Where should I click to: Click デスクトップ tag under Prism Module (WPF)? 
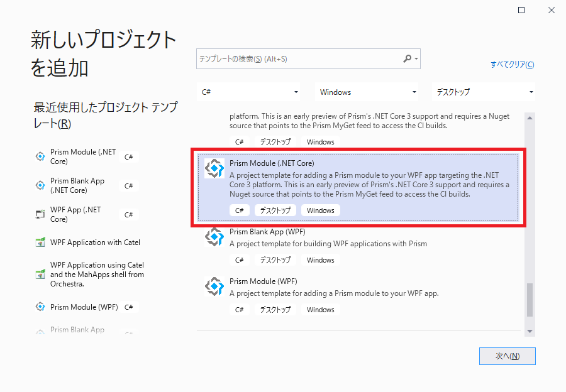(275, 310)
